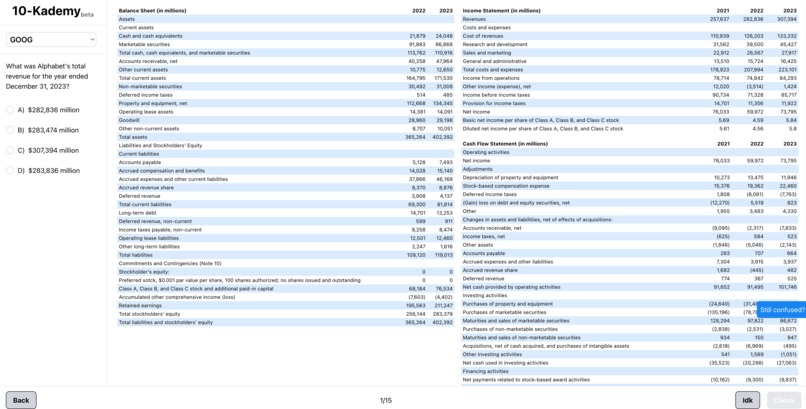The width and height of the screenshot is (806, 409).
Task: Click the Operating lease liabilities row label
Action: tap(149, 238)
